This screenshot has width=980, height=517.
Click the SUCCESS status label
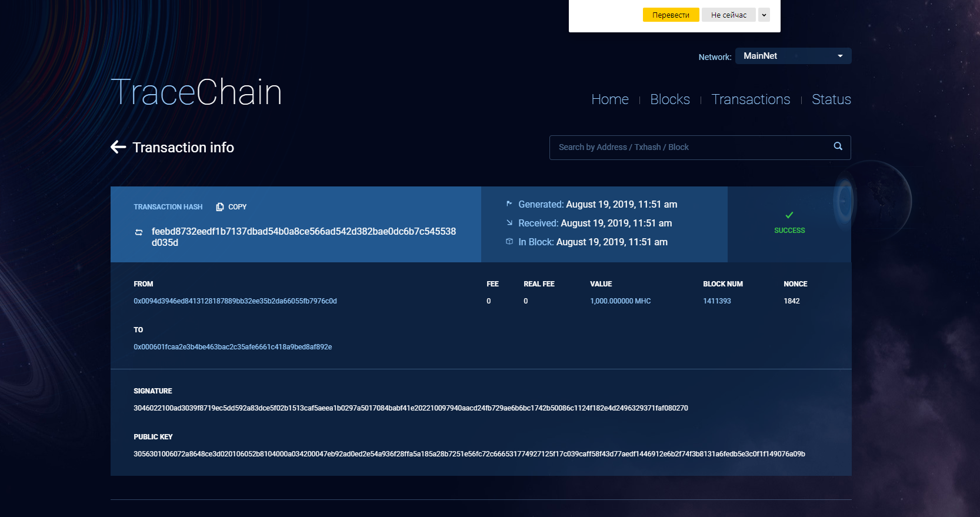coord(789,231)
